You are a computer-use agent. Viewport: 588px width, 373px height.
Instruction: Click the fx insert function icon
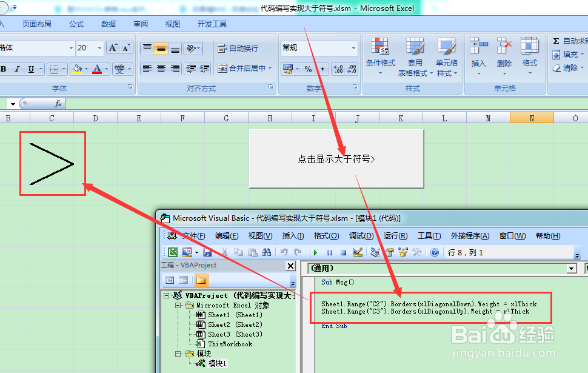[58, 104]
